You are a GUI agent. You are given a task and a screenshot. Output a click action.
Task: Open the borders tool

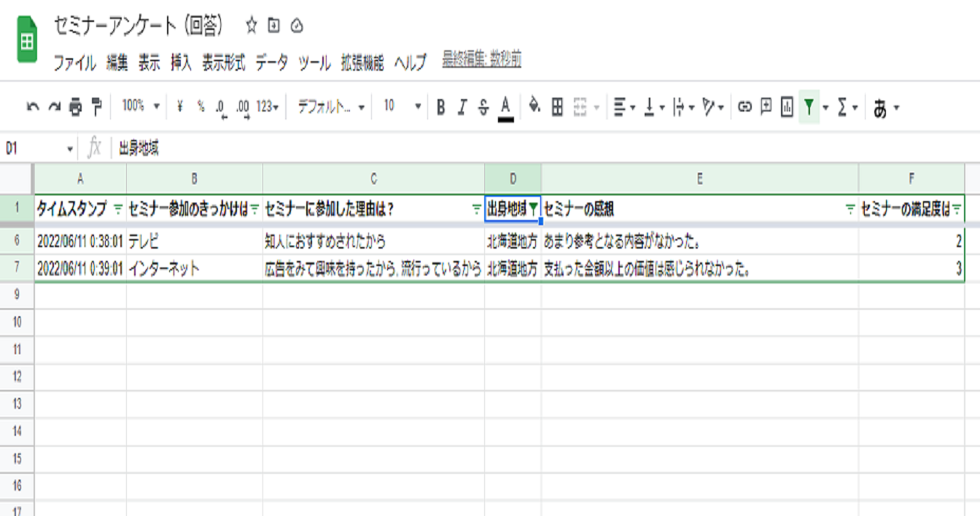[557, 107]
